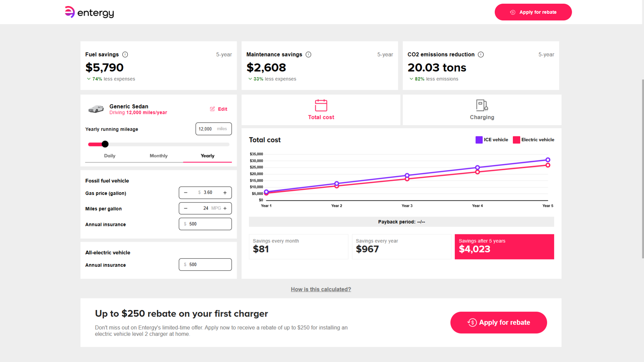Toggle Electric vehicle legend swatch

(517, 140)
